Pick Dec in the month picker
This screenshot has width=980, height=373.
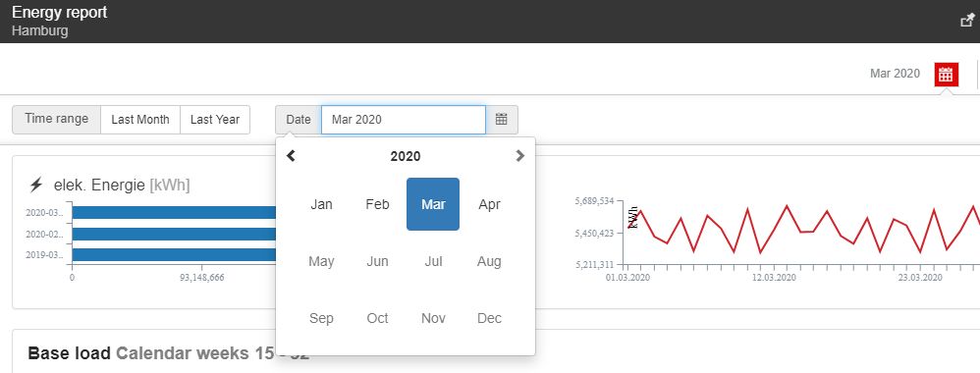click(x=489, y=318)
